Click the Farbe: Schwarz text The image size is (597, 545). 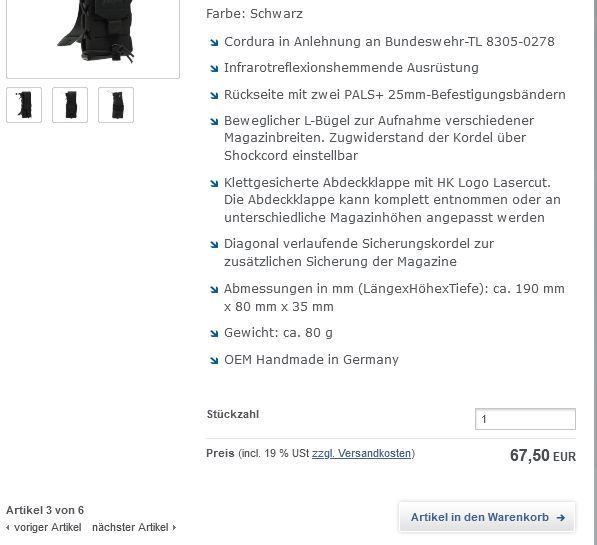pos(254,14)
